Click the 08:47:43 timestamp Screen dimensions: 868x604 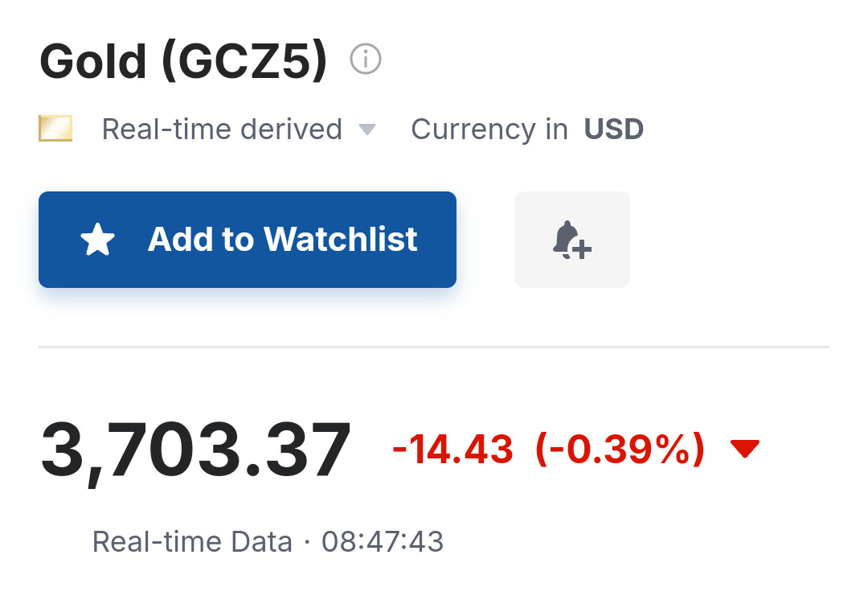tap(383, 541)
